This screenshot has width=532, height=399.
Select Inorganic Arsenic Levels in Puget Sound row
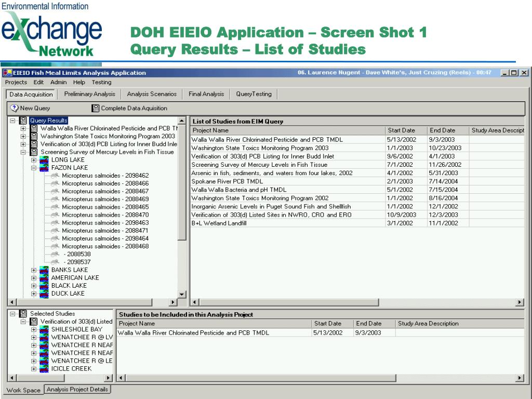coord(357,207)
